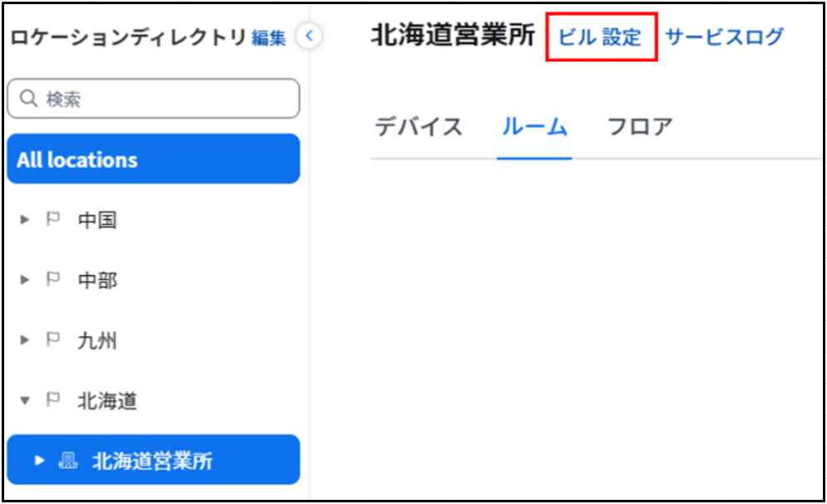Expand the 北海道営業所 building node arrow

pos(39,460)
